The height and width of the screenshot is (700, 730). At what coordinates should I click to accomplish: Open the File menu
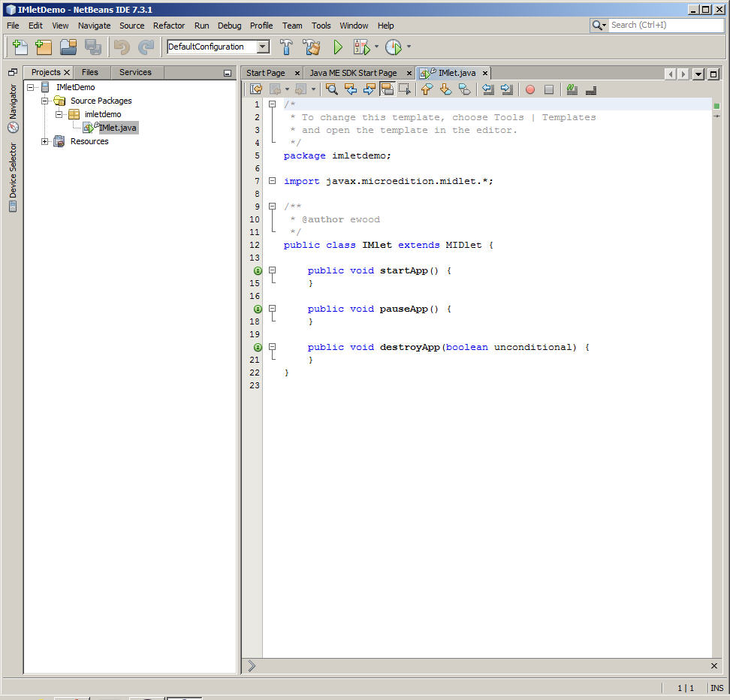pyautogui.click(x=13, y=26)
